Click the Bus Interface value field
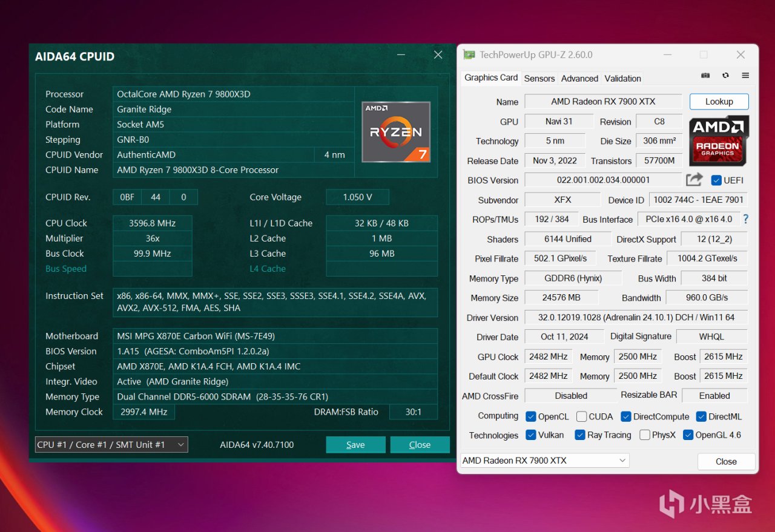Viewport: 775px width, 532px height. coord(688,219)
